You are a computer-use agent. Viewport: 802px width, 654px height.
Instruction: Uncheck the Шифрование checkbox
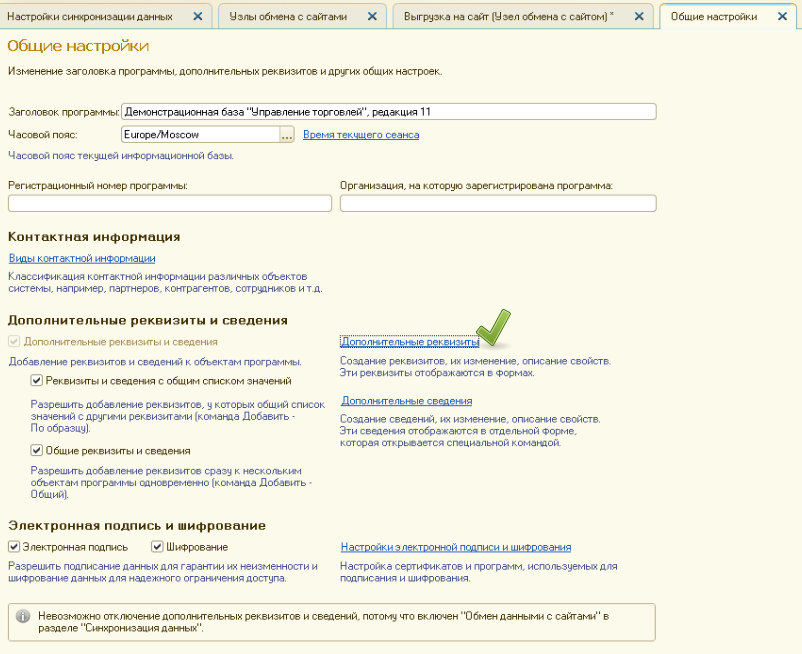tap(157, 547)
